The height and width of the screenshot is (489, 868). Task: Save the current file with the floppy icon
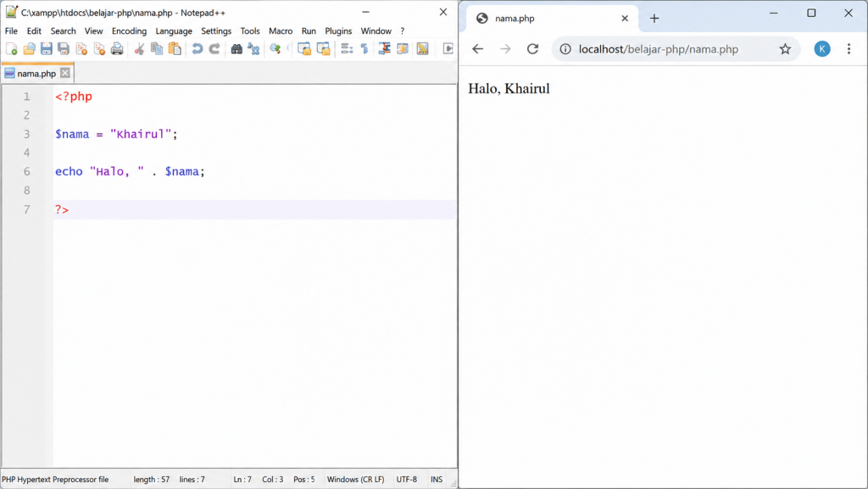(47, 49)
